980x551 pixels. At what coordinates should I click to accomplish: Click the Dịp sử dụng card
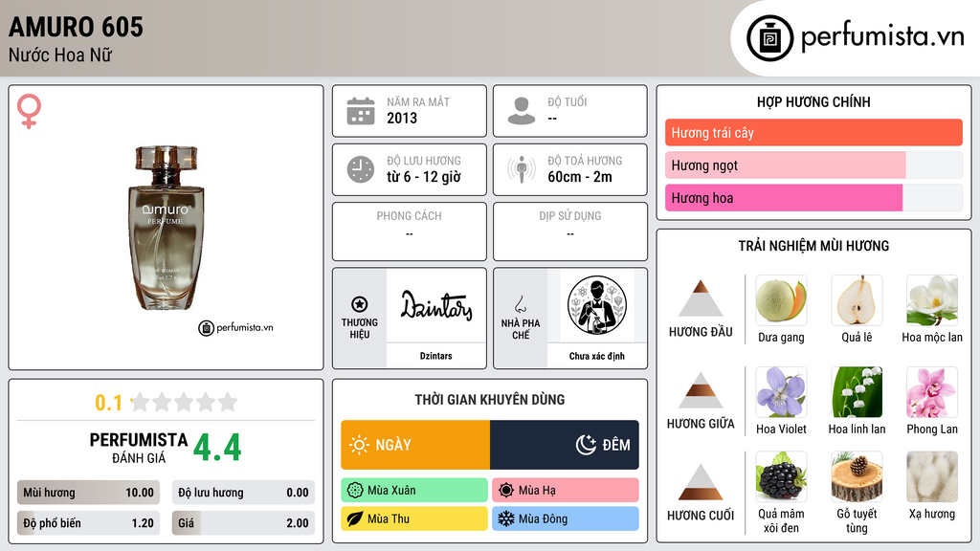tap(570, 231)
